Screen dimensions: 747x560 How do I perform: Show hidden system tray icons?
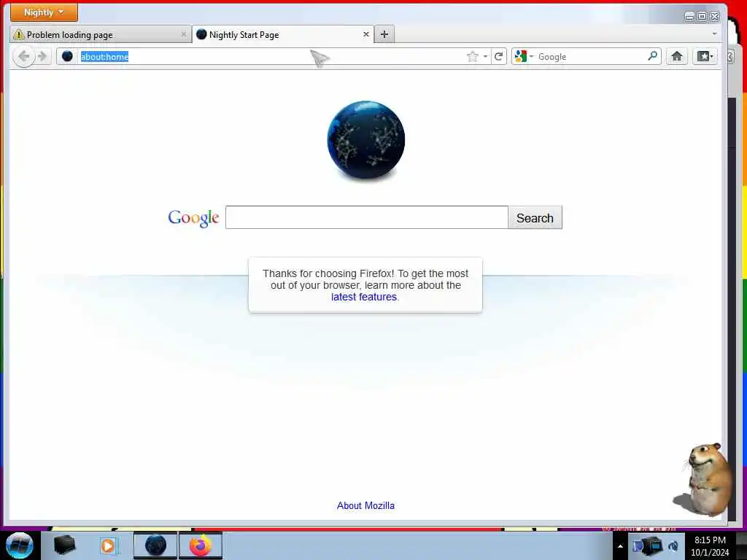tap(620, 546)
